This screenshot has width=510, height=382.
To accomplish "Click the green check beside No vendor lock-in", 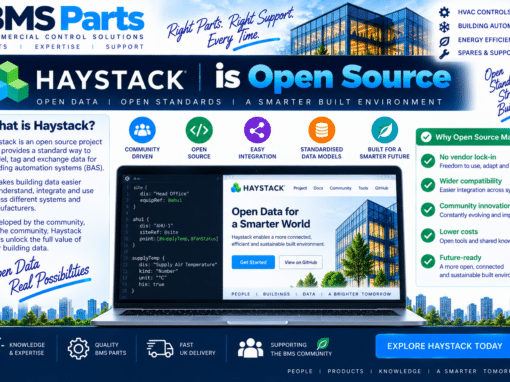I will 428,161.
